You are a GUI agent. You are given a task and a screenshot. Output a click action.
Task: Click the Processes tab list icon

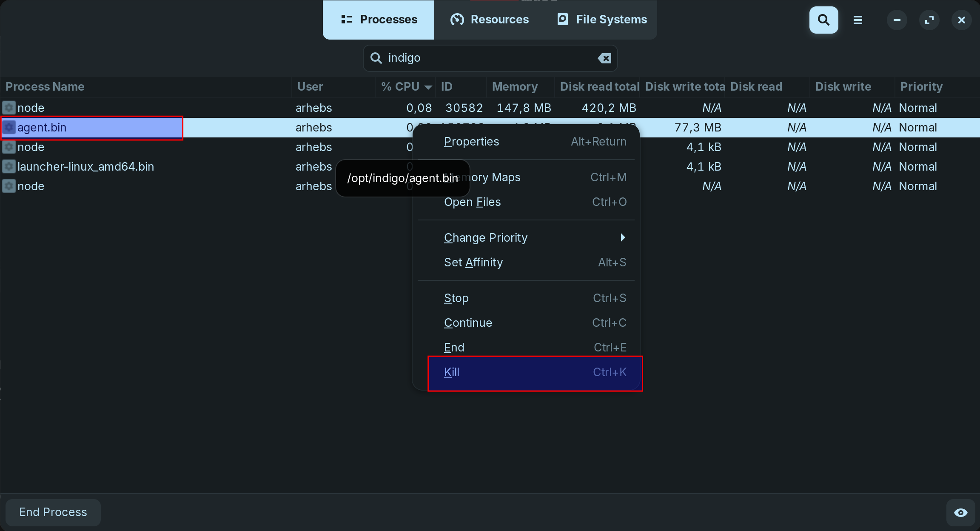pos(347,20)
